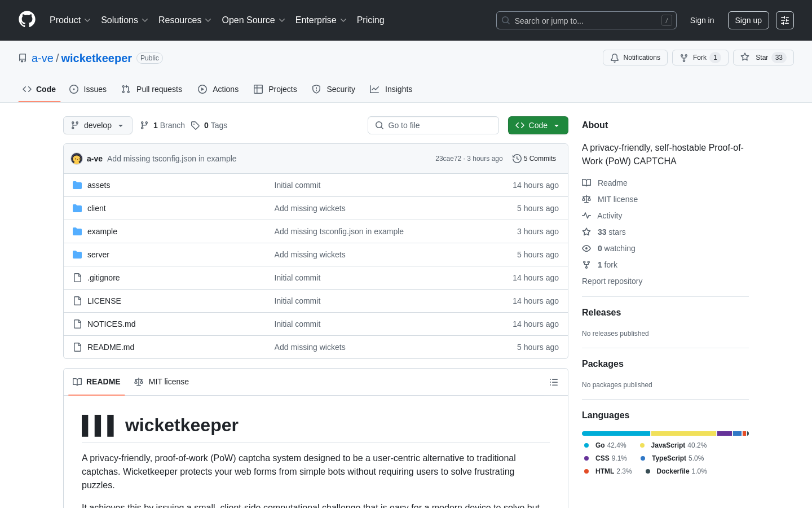The image size is (812, 508).
Task: Click the Star icon button
Action: [763, 58]
